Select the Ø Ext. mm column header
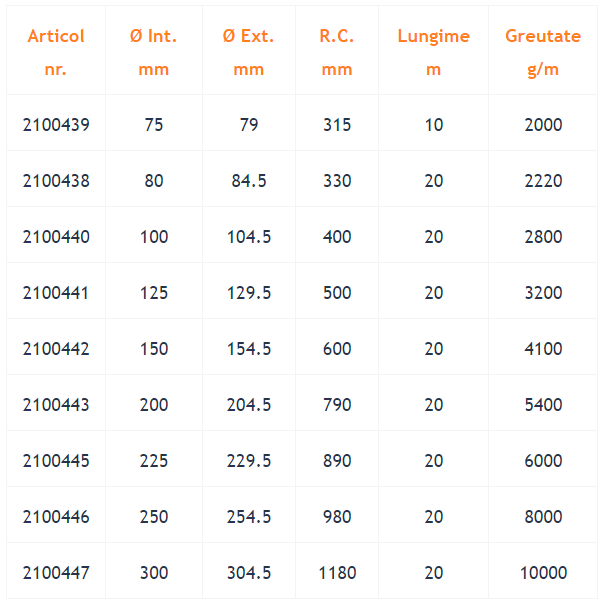This screenshot has width=604, height=610. (x=249, y=51)
